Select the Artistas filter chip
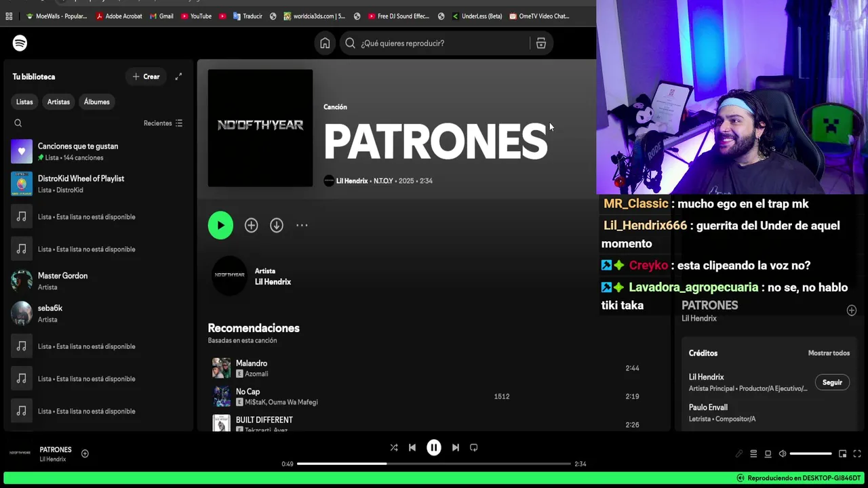Screen dimensions: 868x488 coord(58,102)
